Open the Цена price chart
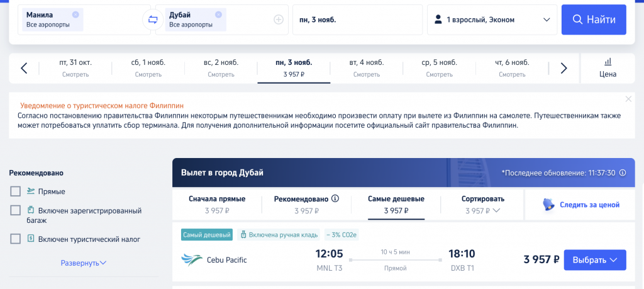This screenshot has width=644, height=289. pos(608,68)
